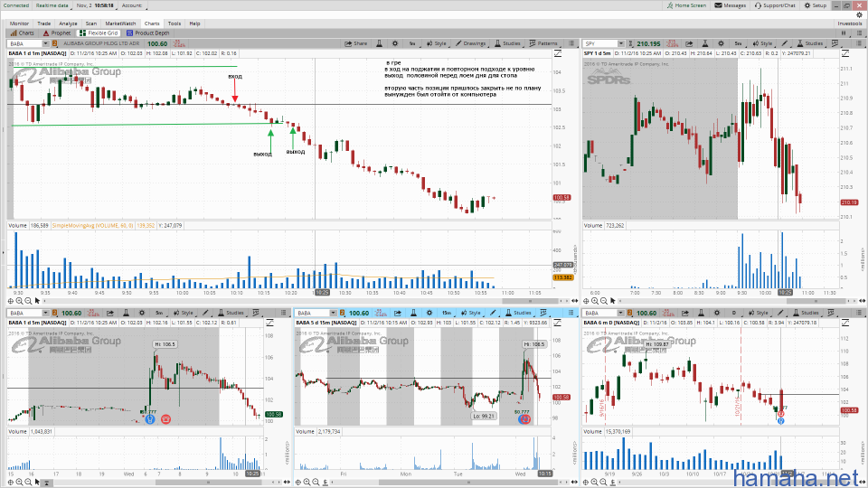Open the D timeframe button in BABA daily chart

point(734,314)
